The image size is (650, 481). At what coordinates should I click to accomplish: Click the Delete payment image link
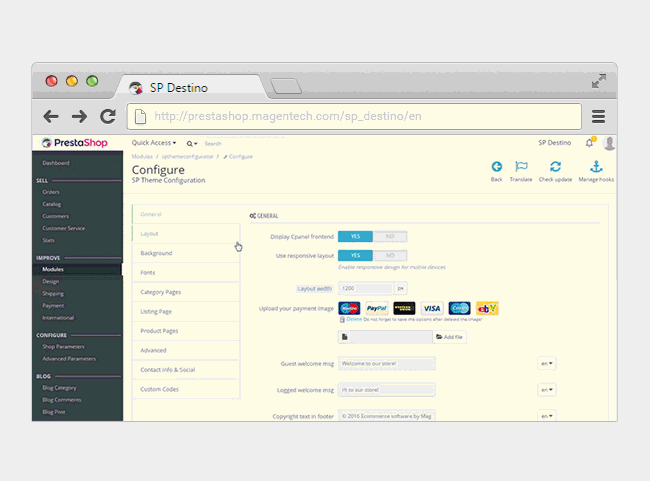tap(354, 319)
